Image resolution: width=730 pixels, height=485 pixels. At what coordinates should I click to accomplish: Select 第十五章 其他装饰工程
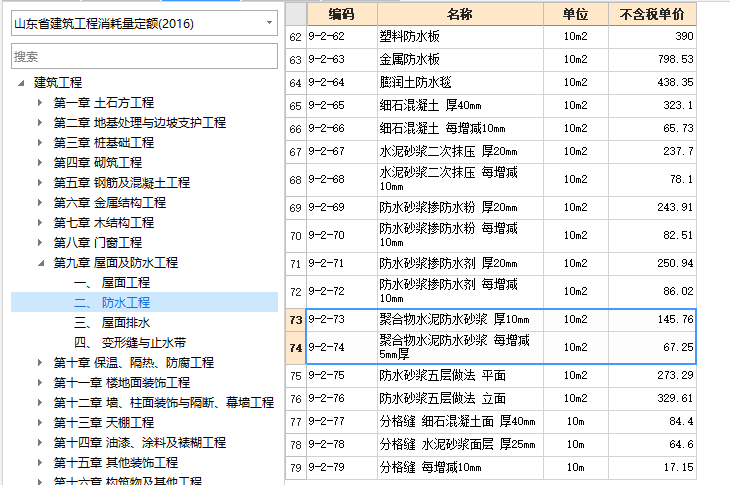click(115, 463)
